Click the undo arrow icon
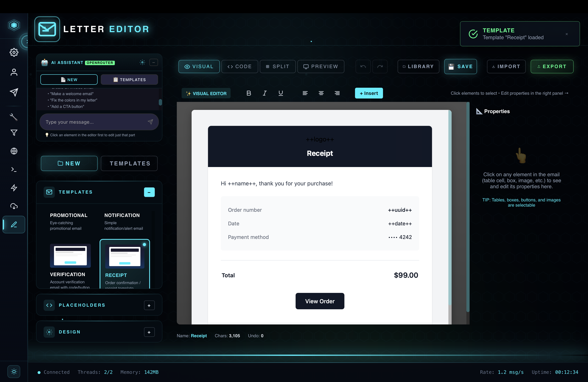Image resolution: width=588 pixels, height=382 pixels. [x=363, y=66]
